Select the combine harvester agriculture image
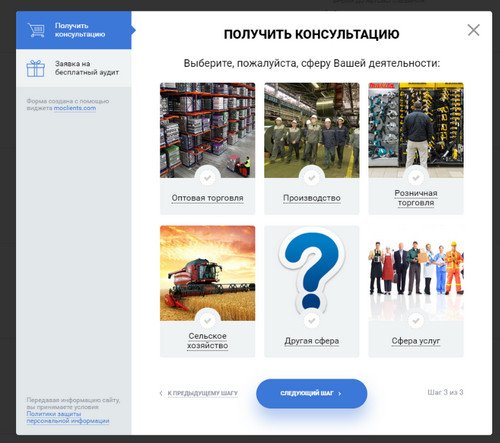Image resolution: width=500 pixels, height=443 pixels. coord(207,273)
